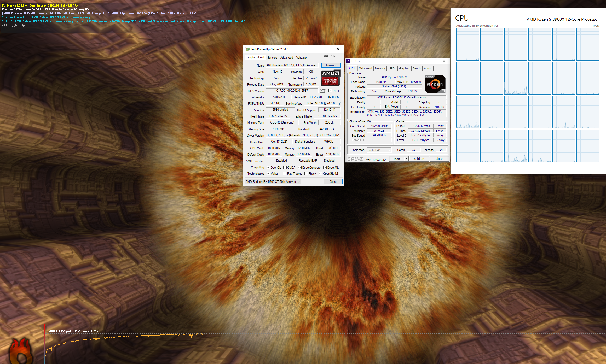Open the GPU-Z hamburger menu
The width and height of the screenshot is (606, 364).
click(340, 56)
